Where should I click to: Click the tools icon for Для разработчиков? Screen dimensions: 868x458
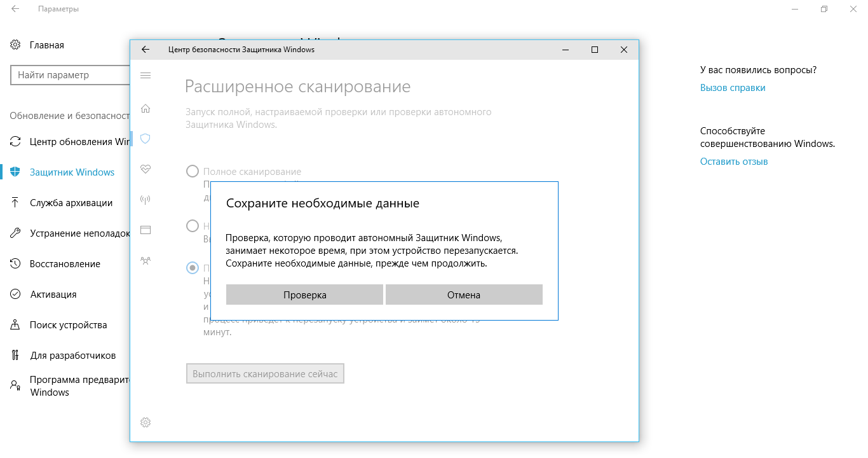click(x=15, y=356)
